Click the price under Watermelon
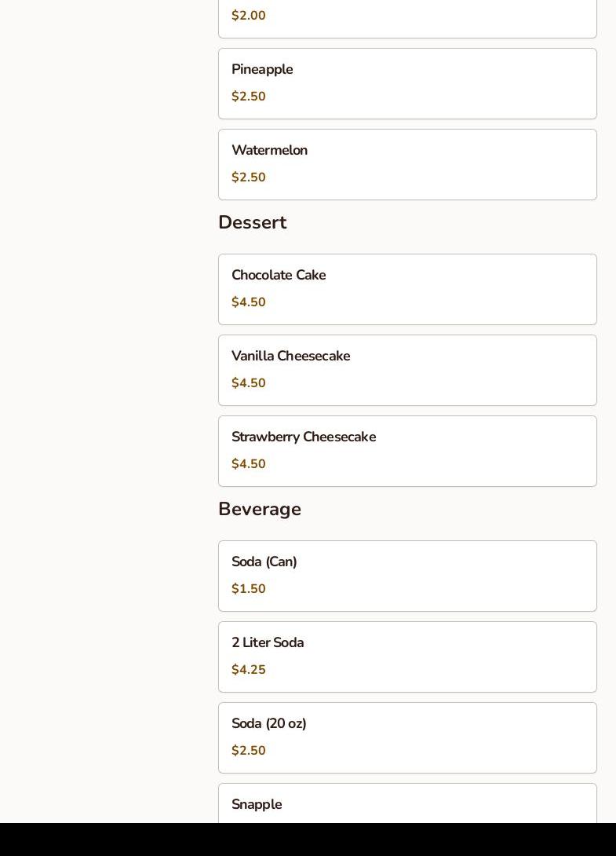This screenshot has height=856, width=616. [249, 177]
